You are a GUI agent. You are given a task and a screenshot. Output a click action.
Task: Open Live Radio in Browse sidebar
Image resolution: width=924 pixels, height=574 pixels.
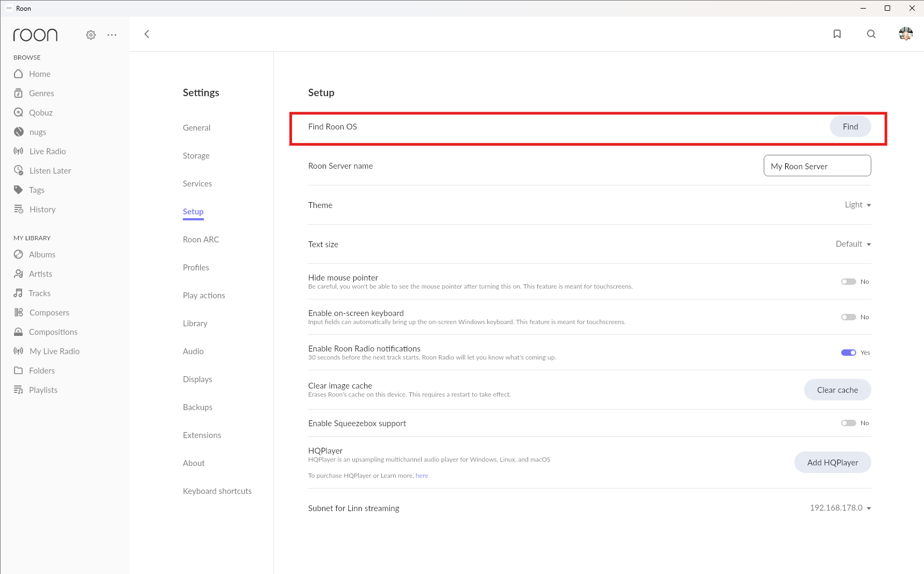47,152
